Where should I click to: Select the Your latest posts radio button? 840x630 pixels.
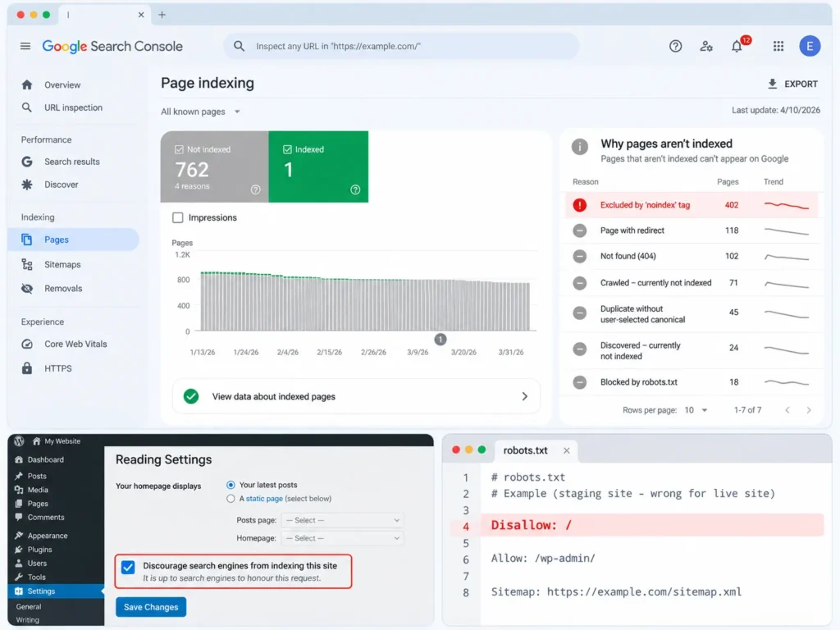tap(231, 485)
